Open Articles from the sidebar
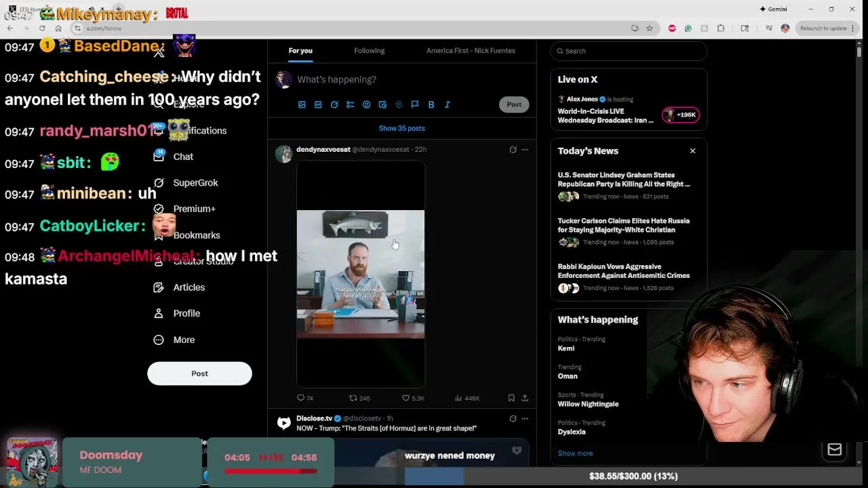 click(x=189, y=287)
